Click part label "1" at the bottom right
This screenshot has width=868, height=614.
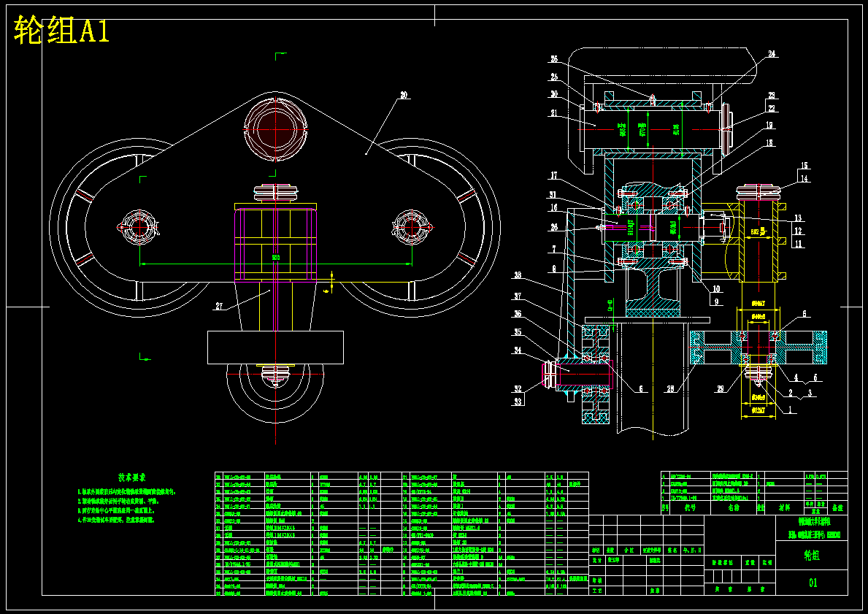(791, 410)
